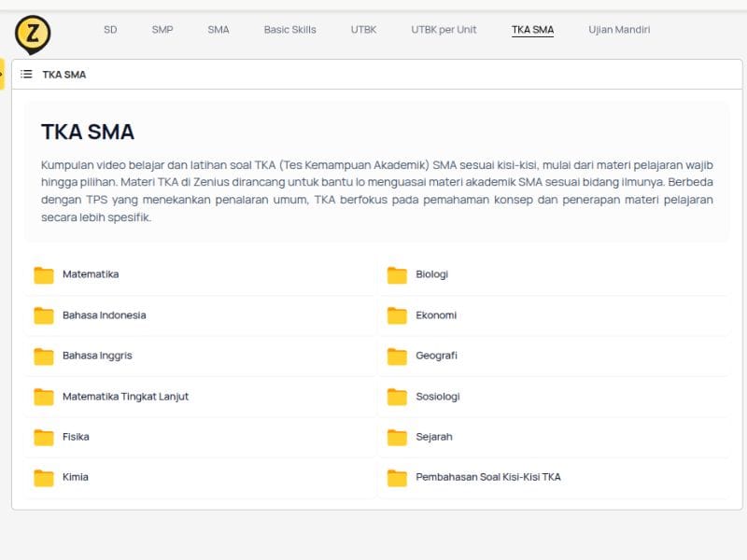Switch to the SMP tab
This screenshot has height=560, width=747.
point(162,30)
